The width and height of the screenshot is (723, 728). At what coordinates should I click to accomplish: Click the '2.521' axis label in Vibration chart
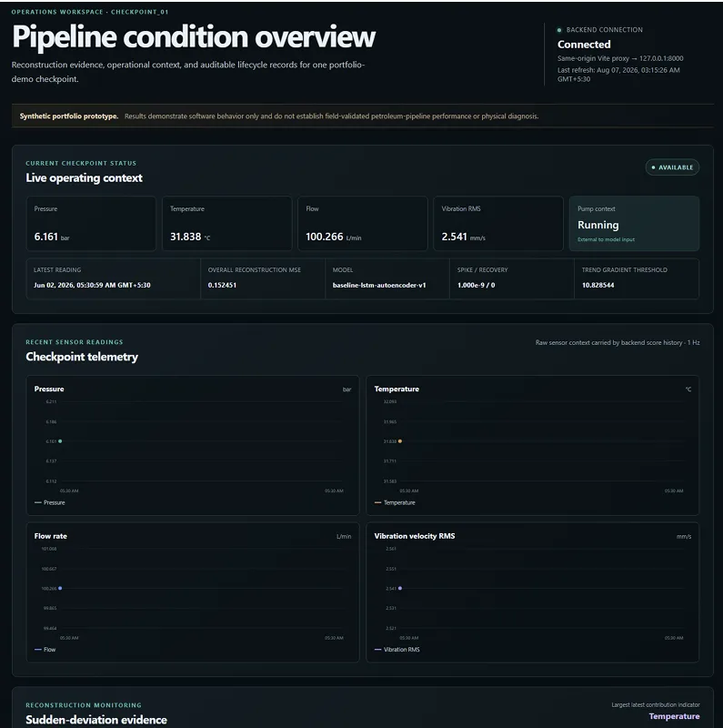[391, 628]
